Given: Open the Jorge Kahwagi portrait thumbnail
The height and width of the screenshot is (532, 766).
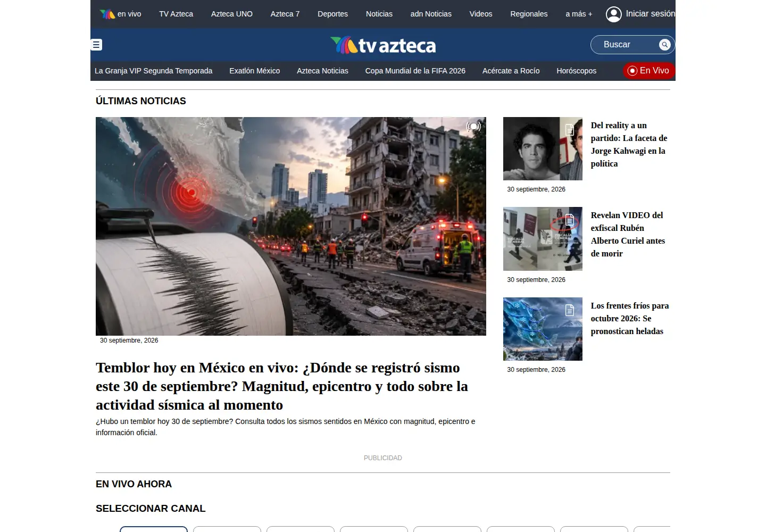Looking at the screenshot, I should click(x=543, y=148).
